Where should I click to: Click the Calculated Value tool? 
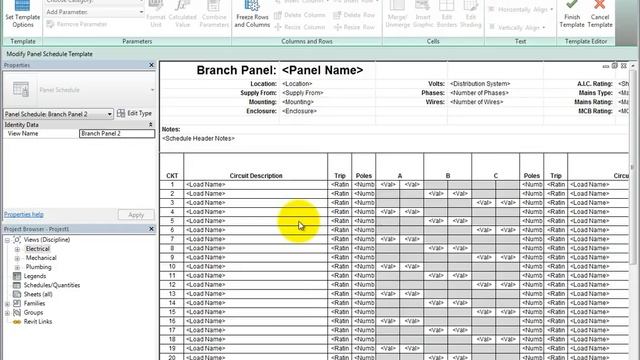coord(182,14)
